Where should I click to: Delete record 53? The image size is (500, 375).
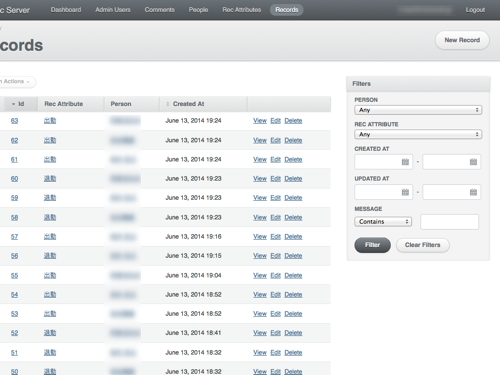pos(293,314)
